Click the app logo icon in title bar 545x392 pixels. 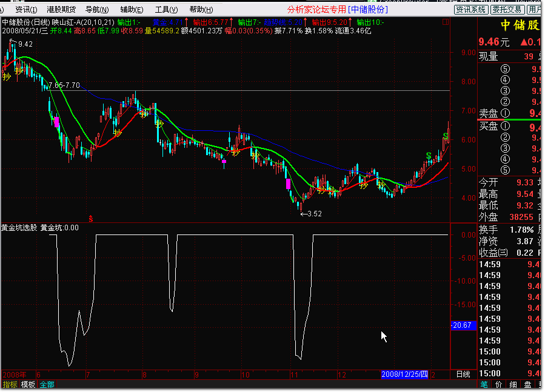pyautogui.click(x=5, y=10)
